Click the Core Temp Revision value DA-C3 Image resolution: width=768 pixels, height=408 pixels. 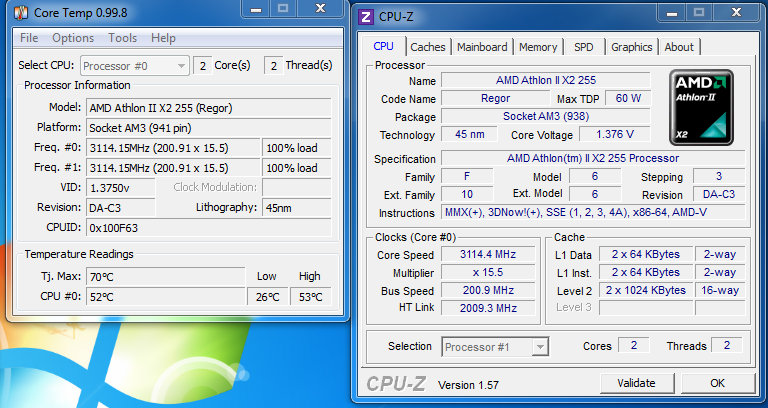click(x=120, y=208)
